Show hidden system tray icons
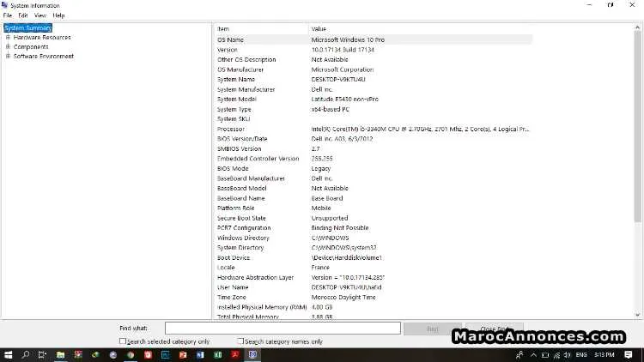 click(533, 355)
